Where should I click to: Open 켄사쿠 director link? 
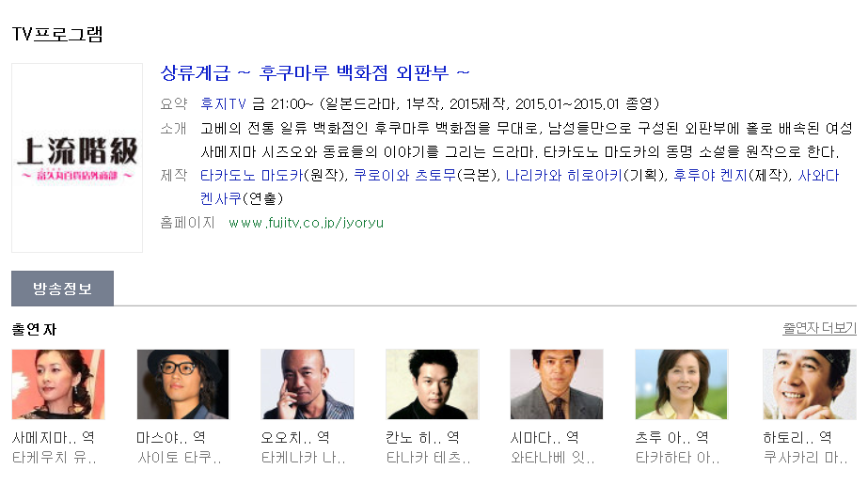click(x=221, y=198)
